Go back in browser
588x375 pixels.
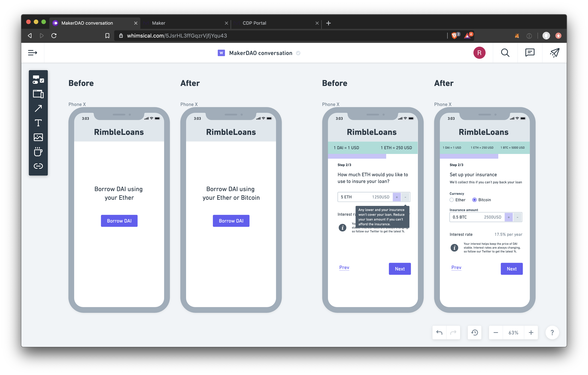(x=30, y=36)
